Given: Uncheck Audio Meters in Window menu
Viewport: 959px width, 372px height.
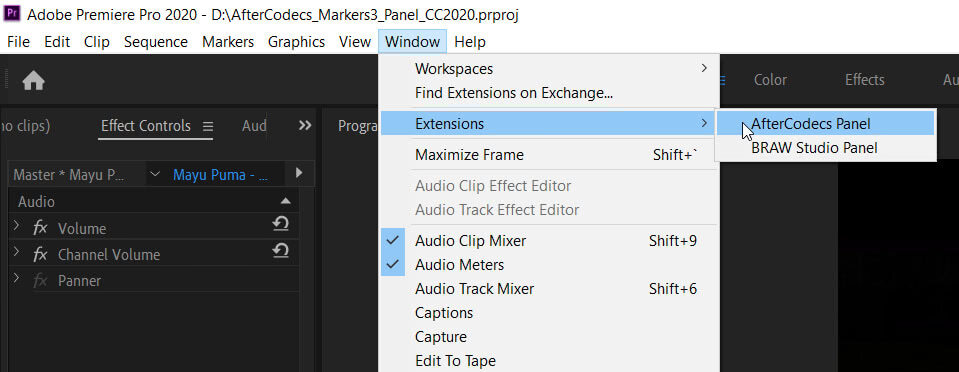Looking at the screenshot, I should tap(549, 265).
